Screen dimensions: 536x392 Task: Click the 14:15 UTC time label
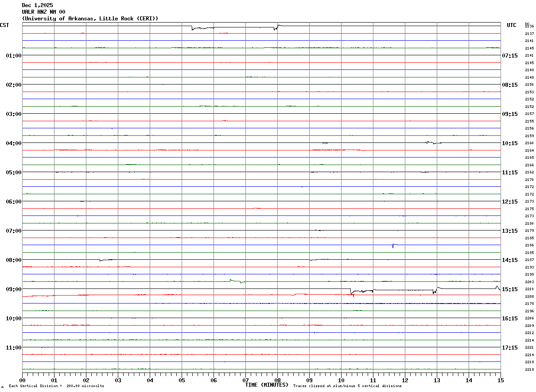tap(510, 260)
